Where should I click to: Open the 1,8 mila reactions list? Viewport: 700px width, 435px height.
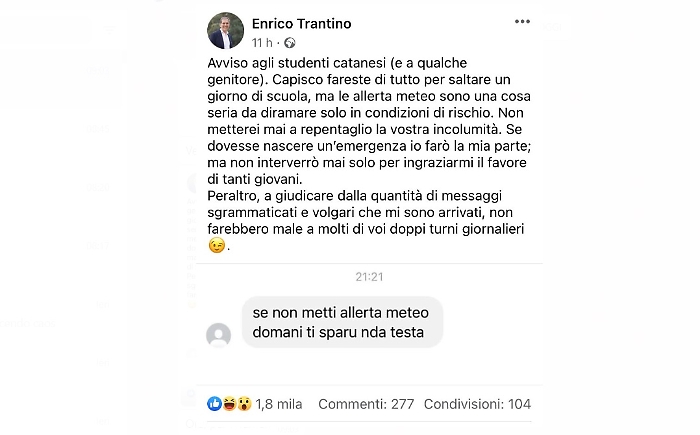coord(278,404)
